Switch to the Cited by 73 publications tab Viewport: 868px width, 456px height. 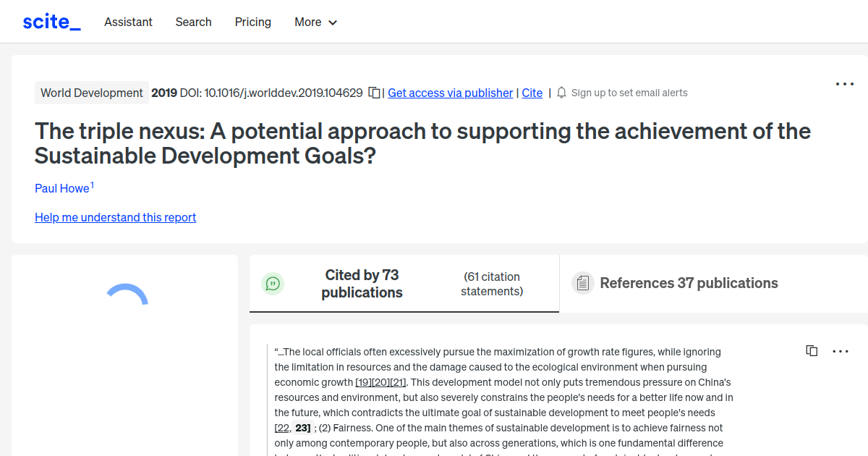362,283
